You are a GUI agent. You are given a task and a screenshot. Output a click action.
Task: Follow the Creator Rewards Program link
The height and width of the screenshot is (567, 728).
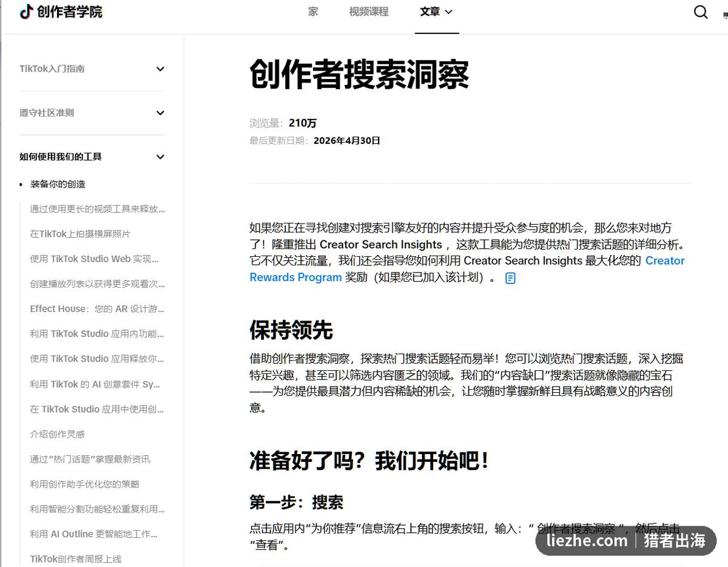(467, 269)
